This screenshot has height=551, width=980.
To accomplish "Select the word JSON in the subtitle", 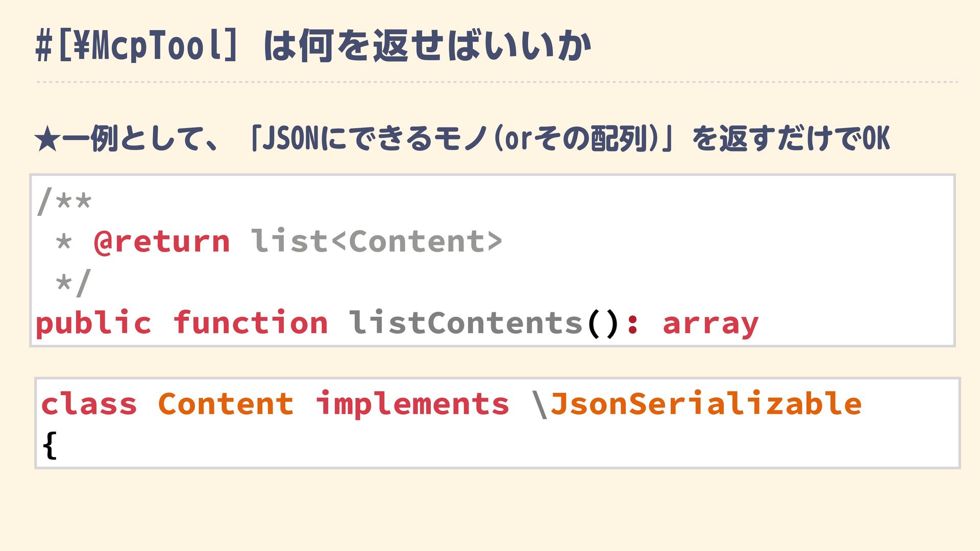I will click(290, 139).
